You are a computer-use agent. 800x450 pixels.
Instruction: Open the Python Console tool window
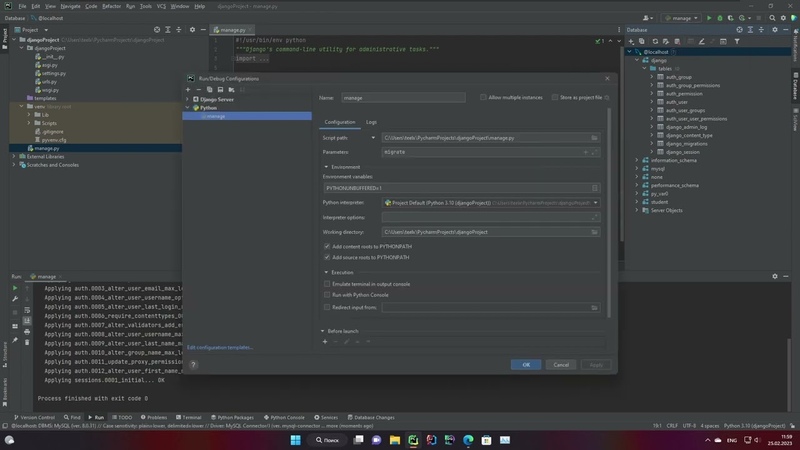[284, 417]
